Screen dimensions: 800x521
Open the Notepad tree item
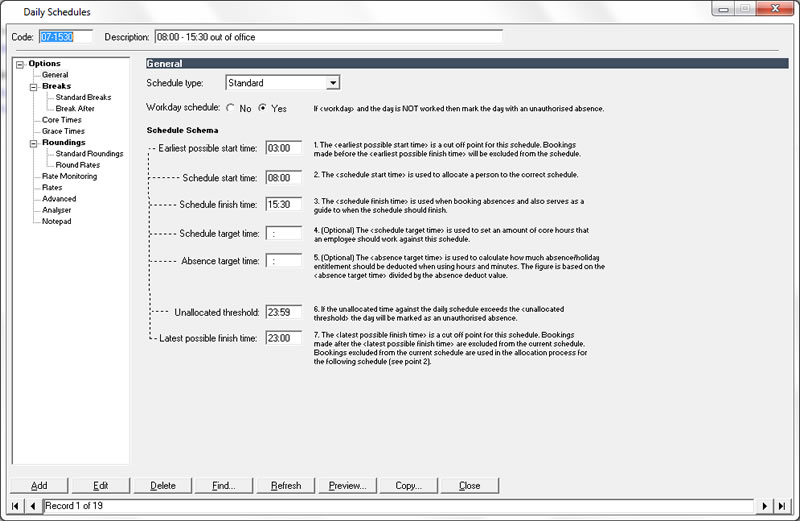point(56,221)
